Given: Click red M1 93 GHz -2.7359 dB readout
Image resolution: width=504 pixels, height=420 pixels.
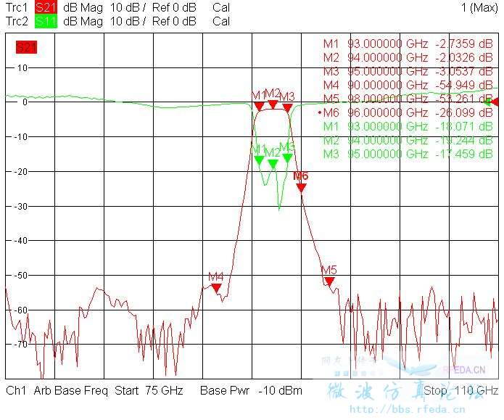Looking at the screenshot, I should point(408,44).
